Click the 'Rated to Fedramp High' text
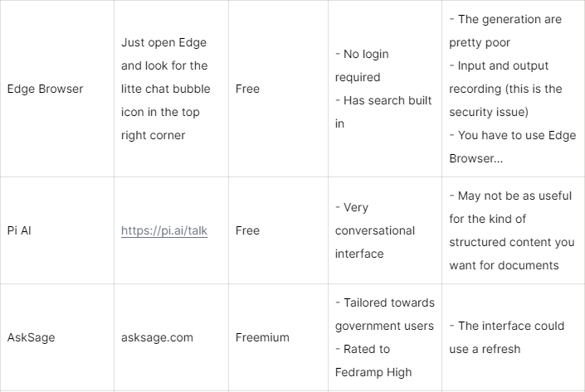 point(373,361)
